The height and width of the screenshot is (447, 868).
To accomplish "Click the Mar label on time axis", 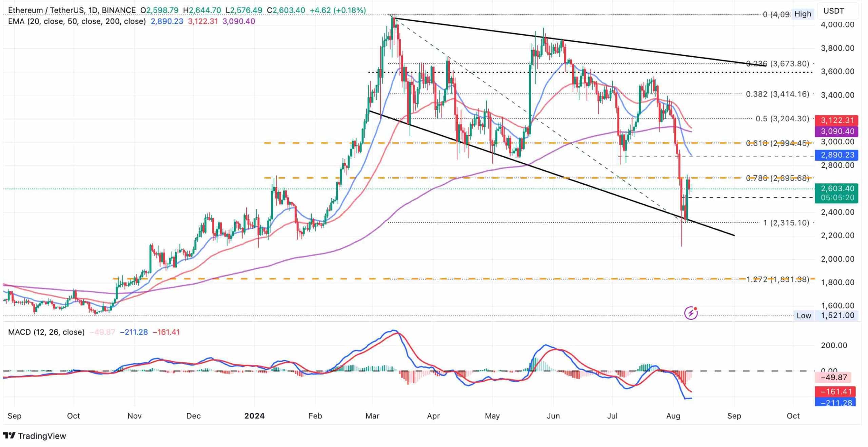I will [x=372, y=416].
